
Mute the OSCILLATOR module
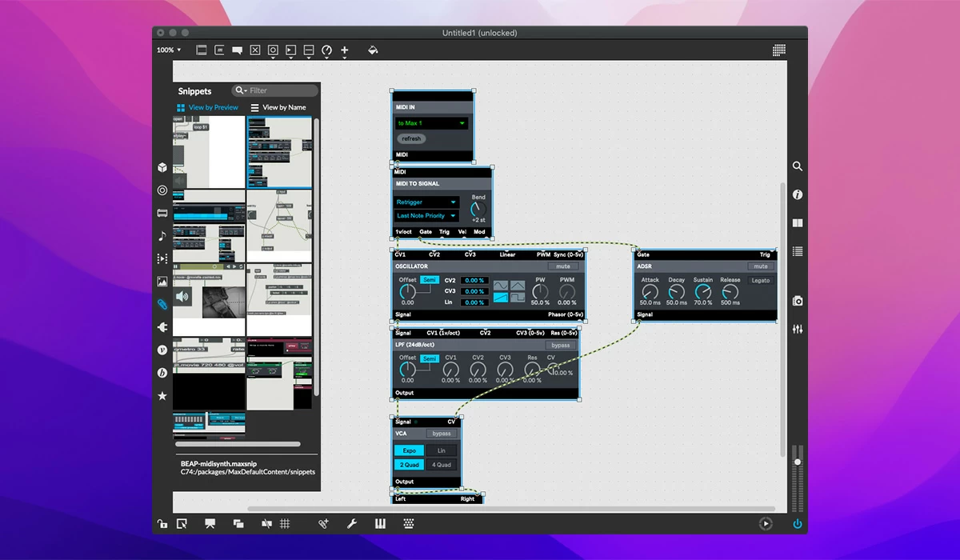pyautogui.click(x=562, y=266)
